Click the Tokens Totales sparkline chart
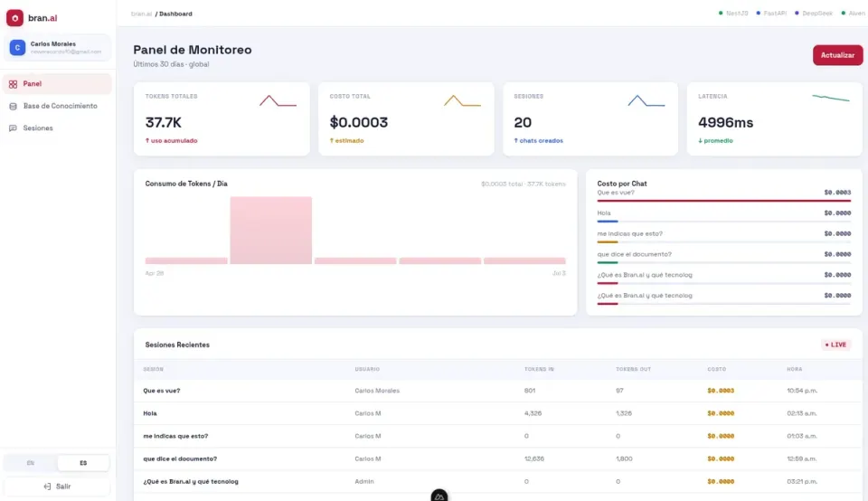Screen dimensions: 868x501 coord(278,100)
